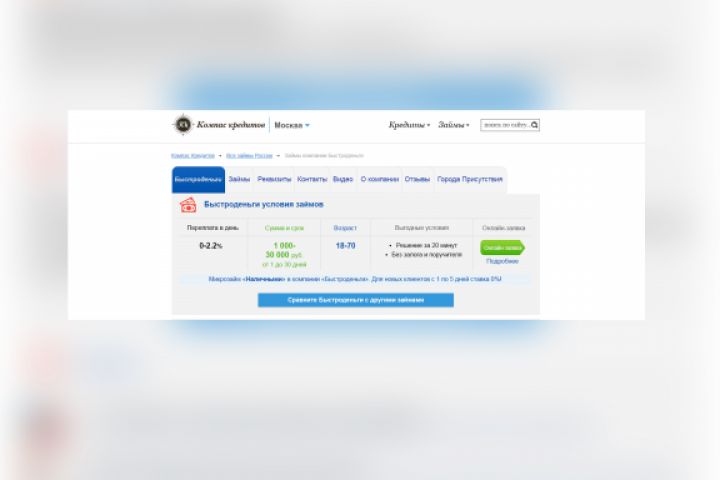Image resolution: width=720 pixels, height=480 pixels.
Task: Click Сравните Быстроденьги с другими займами button
Action: 356,300
